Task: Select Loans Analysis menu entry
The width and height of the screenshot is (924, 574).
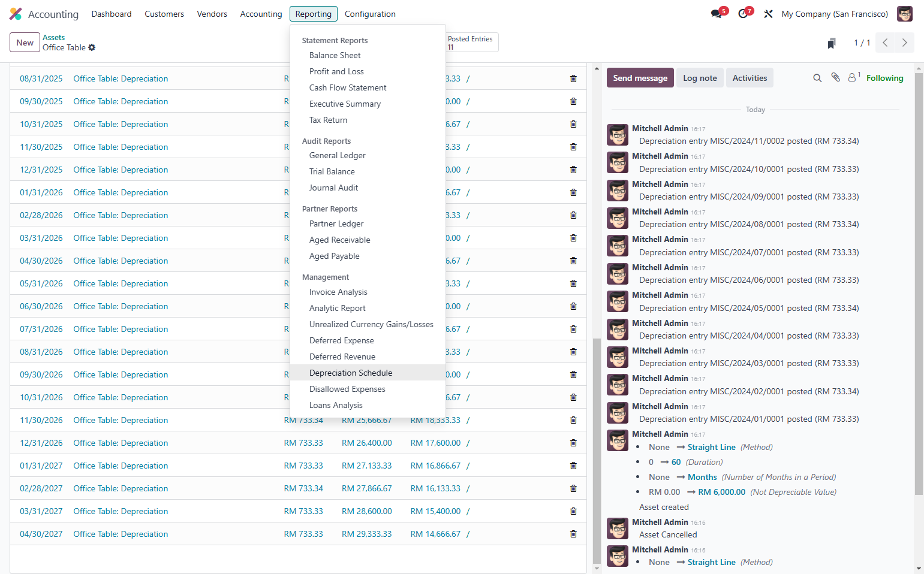Action: pyautogui.click(x=368, y=405)
